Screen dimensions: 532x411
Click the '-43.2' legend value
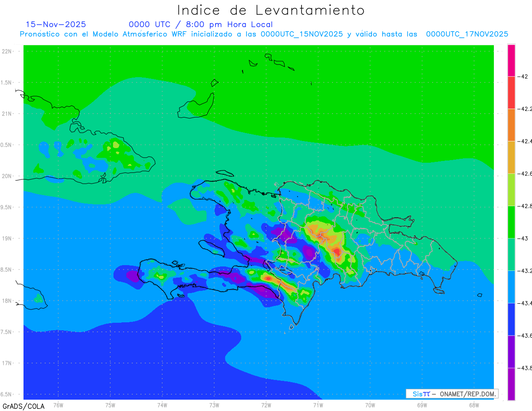point(525,270)
